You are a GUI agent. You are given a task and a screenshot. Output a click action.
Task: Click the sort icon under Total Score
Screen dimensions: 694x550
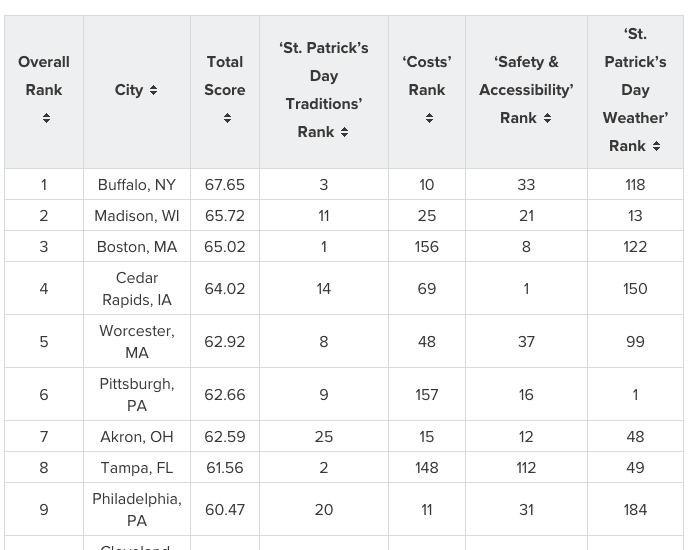[227, 118]
